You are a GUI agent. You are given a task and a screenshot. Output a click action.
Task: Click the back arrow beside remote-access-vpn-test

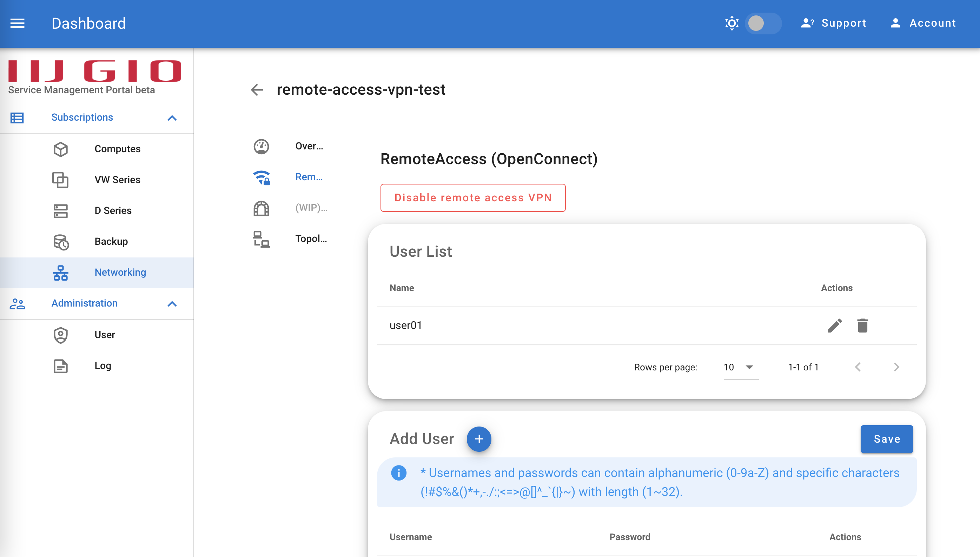(257, 90)
